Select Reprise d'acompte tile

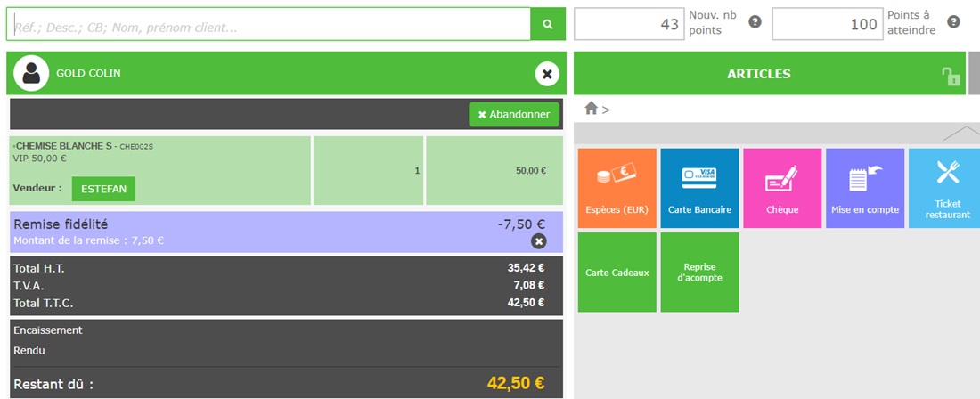699,273
